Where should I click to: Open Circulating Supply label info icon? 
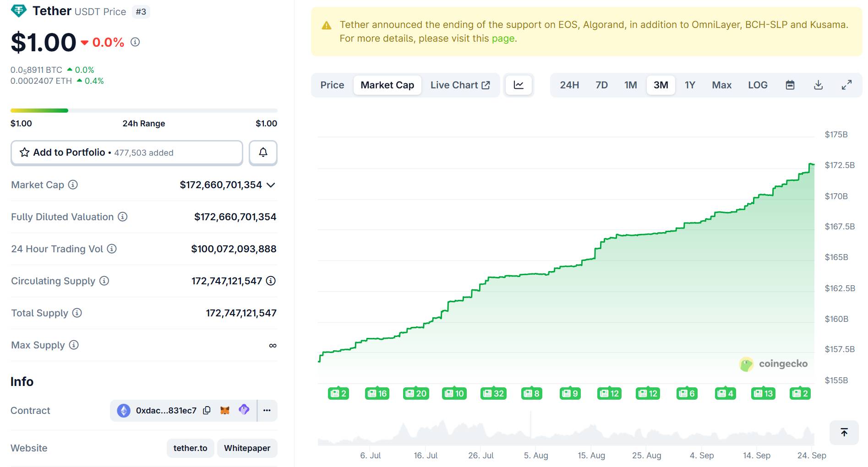click(104, 281)
